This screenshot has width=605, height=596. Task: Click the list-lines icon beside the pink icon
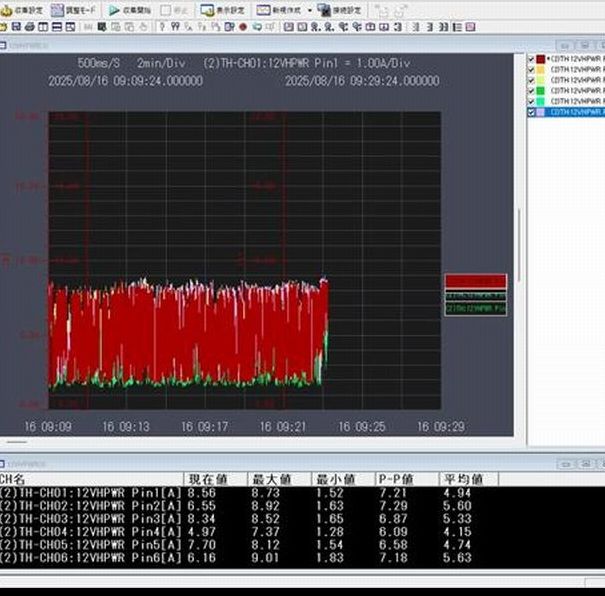pyautogui.click(x=457, y=27)
